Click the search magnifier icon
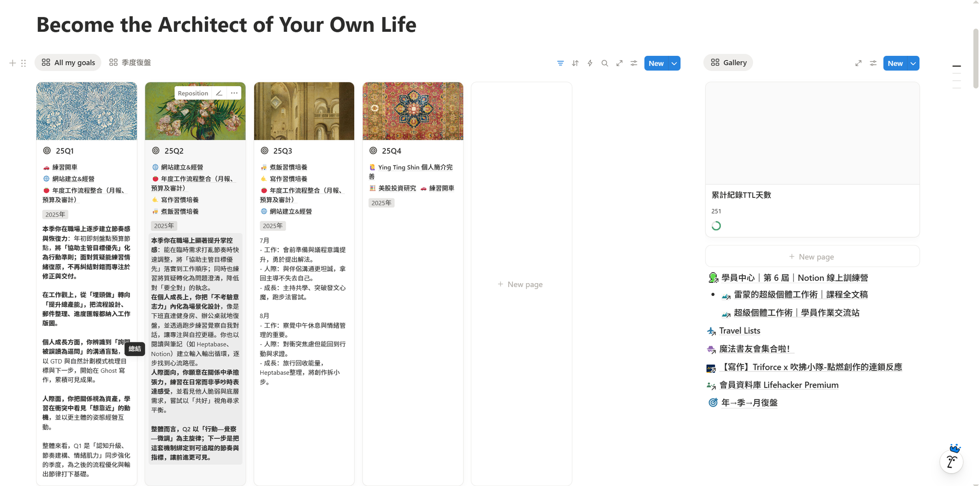 pyautogui.click(x=605, y=63)
